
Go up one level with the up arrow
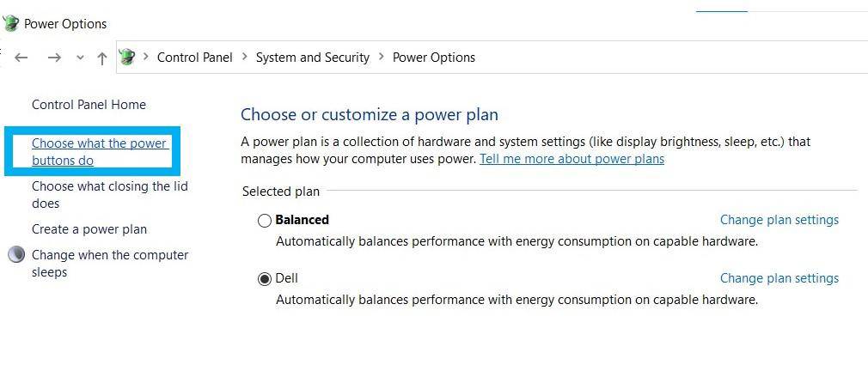pos(102,58)
